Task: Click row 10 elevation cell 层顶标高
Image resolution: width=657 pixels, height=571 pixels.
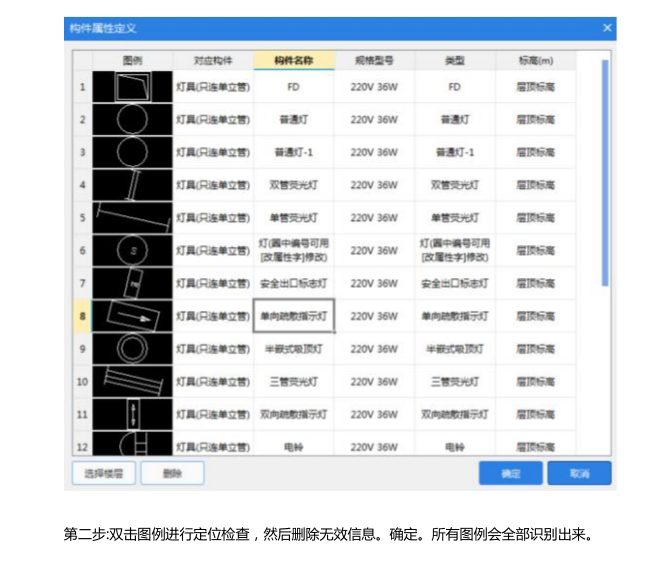Action: (x=535, y=381)
